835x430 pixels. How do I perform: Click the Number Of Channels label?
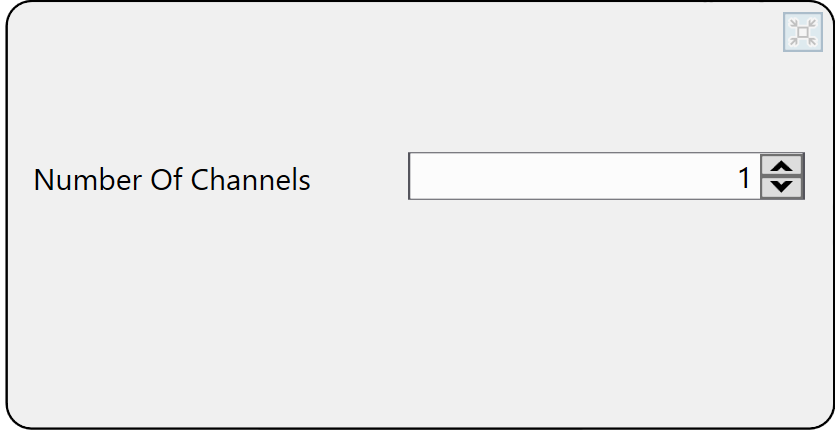[172, 180]
